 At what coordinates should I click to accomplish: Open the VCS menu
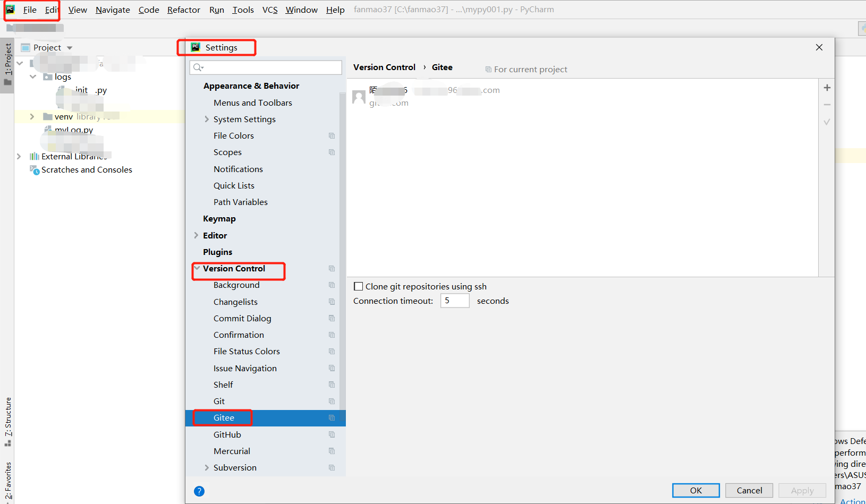270,10
